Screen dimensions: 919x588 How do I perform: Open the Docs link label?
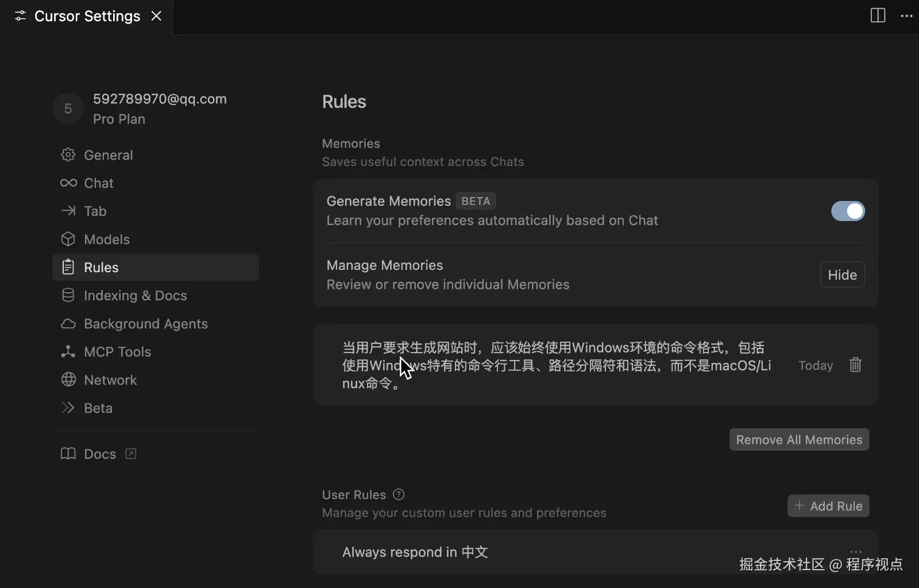pos(100,454)
